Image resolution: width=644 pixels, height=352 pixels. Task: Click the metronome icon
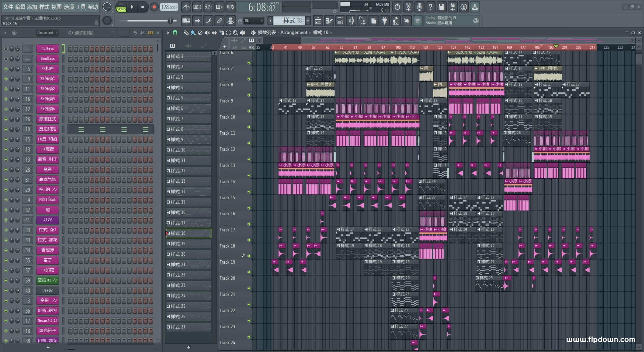pyautogui.click(x=186, y=7)
